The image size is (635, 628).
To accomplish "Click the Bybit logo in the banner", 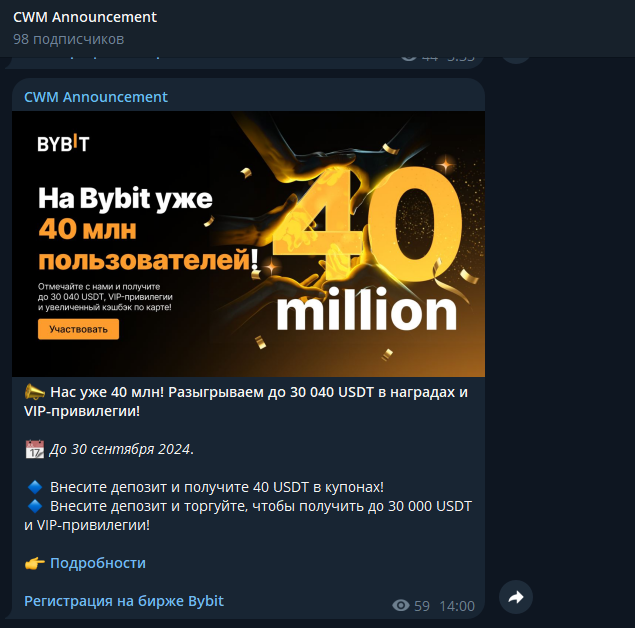I will [63, 143].
